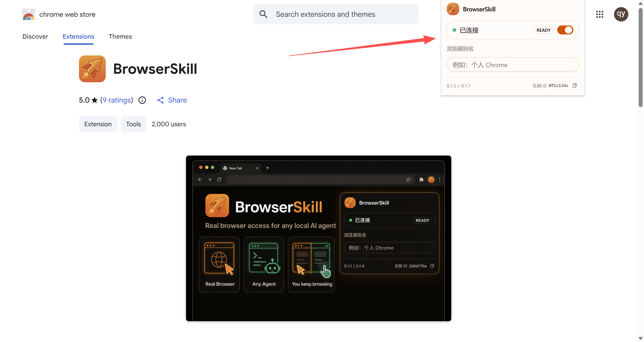Click the large BrowserSkill page heading
The image size is (644, 342).
155,69
